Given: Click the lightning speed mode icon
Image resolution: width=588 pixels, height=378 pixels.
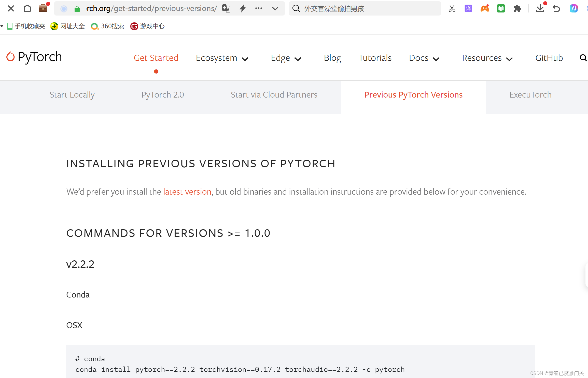Looking at the screenshot, I should point(243,9).
